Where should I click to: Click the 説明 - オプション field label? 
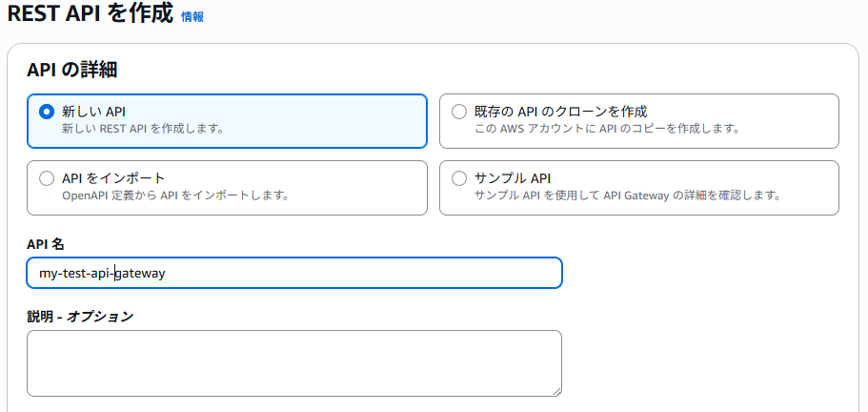coord(80,317)
